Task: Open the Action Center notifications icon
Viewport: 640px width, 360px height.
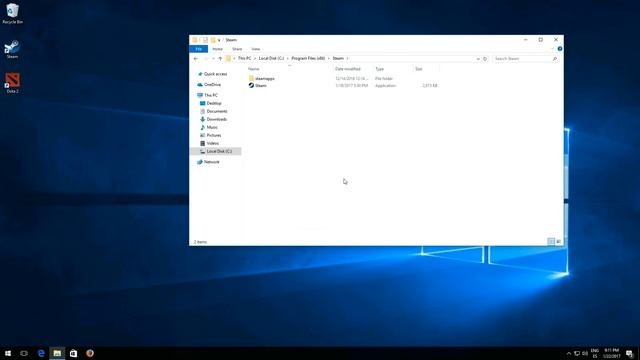Action: coord(629,353)
